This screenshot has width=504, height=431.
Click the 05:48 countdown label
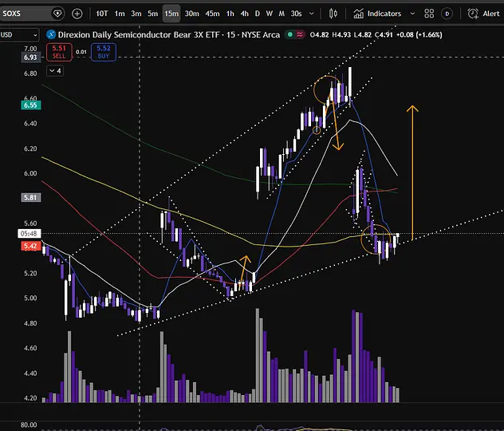(29, 234)
